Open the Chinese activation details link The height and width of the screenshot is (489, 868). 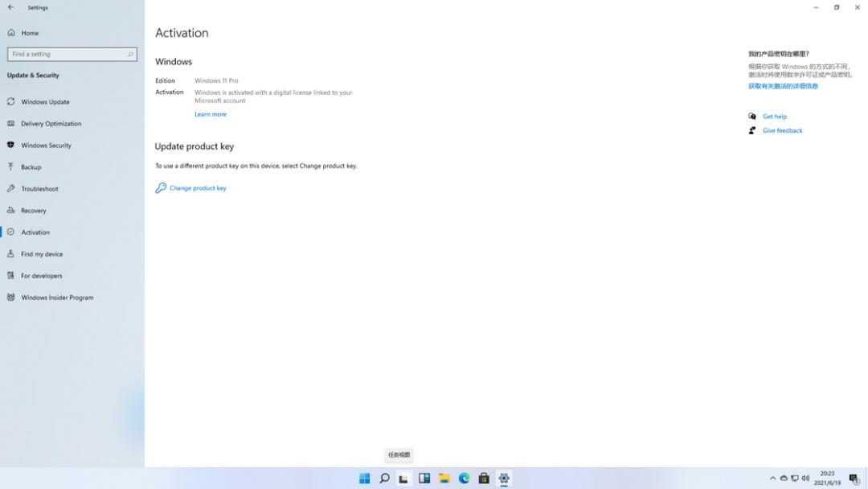[x=783, y=86]
